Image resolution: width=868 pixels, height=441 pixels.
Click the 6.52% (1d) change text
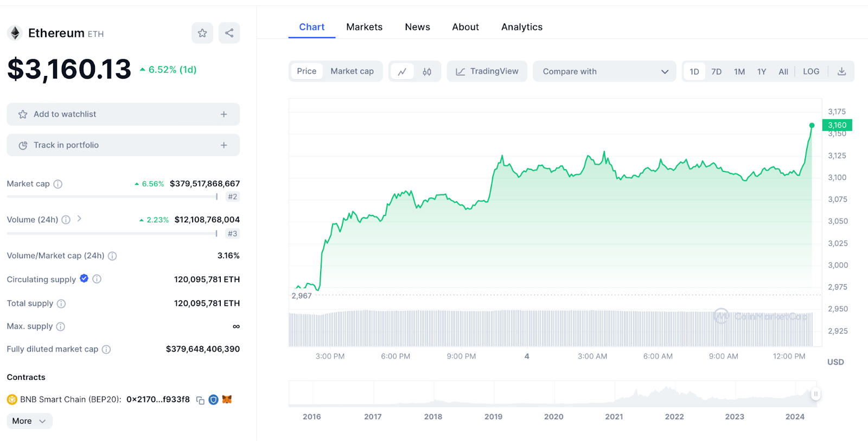click(173, 69)
